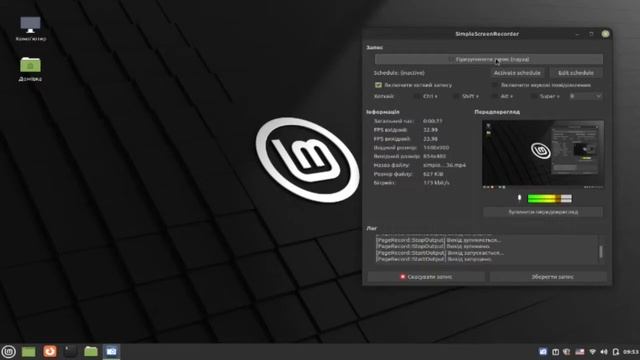Close the SimpleScreenRecorder window

click(x=605, y=34)
